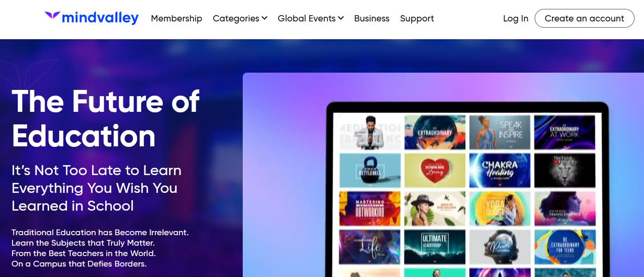The width and height of the screenshot is (644, 277).
Task: Select the Extraordinary at Work thumbnail
Action: pos(564,132)
